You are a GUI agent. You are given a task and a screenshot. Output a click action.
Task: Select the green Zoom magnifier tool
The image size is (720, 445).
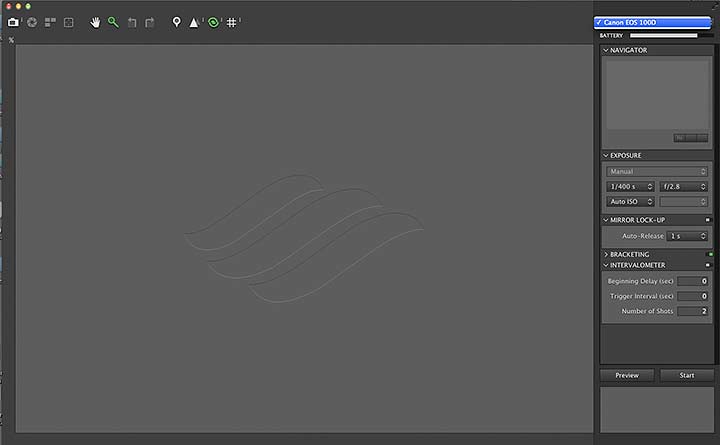[113, 22]
